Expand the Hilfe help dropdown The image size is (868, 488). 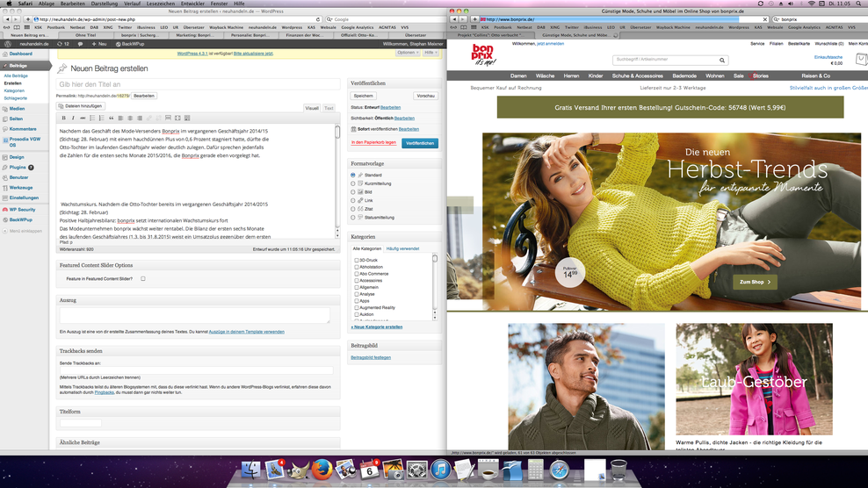coord(430,53)
